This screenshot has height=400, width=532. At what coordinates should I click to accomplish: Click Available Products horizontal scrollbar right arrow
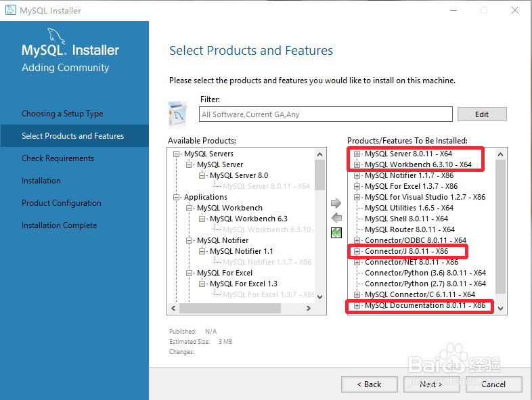pos(309,308)
